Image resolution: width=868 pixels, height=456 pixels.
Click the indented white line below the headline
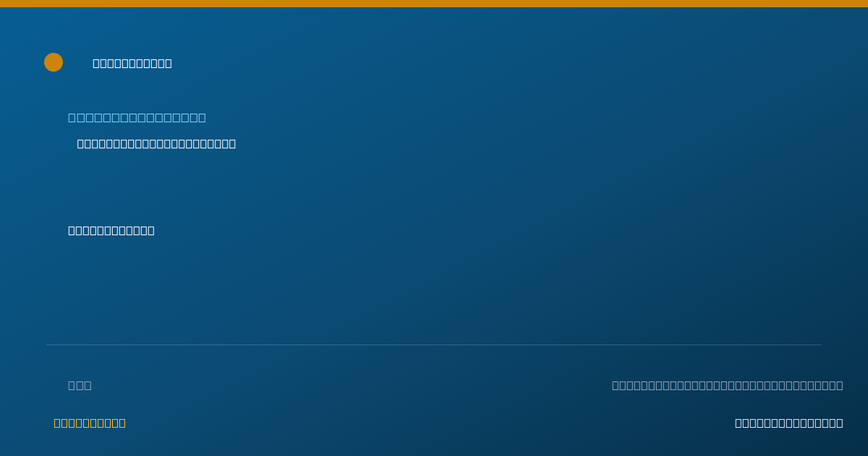click(x=156, y=143)
